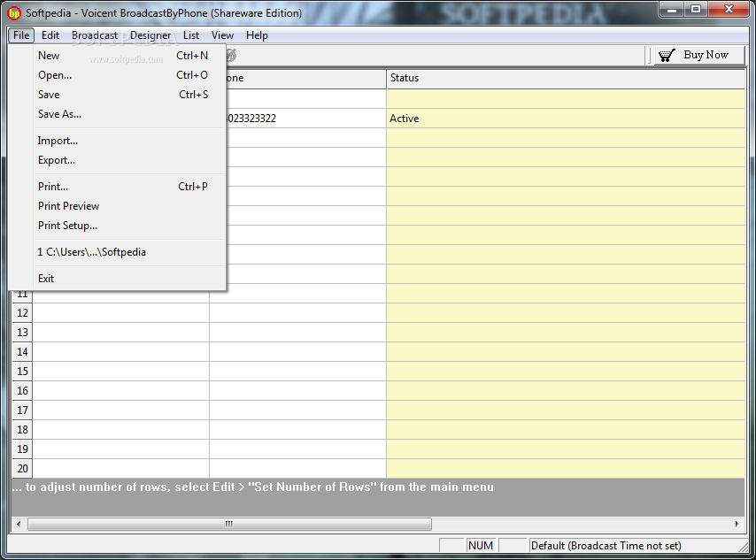
Task: Open the List menu
Action: 191,35
